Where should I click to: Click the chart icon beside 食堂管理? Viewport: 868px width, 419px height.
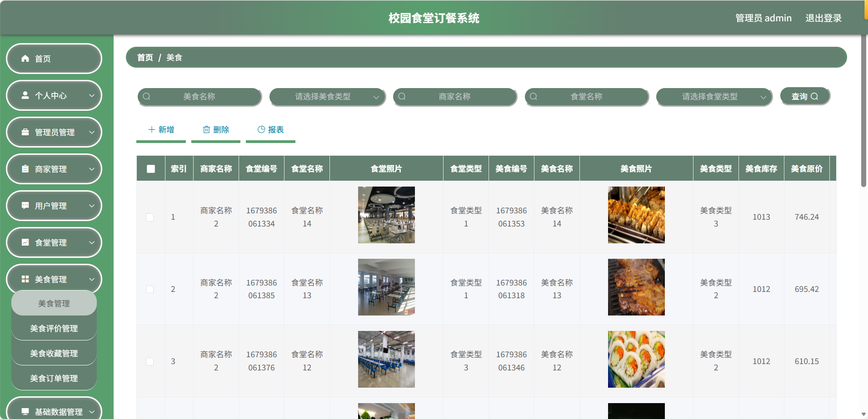25,242
